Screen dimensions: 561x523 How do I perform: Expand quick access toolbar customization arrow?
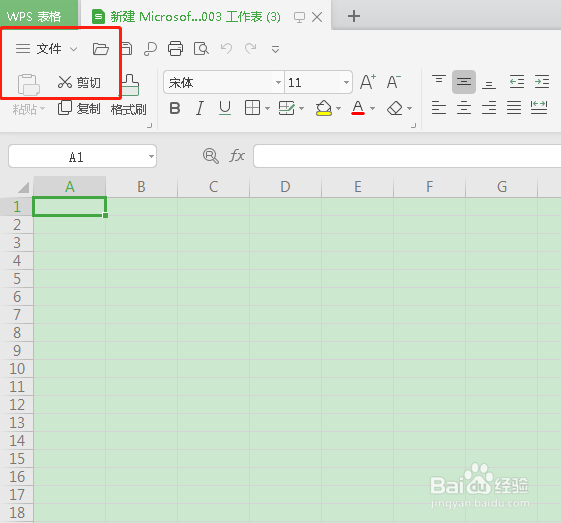pyautogui.click(x=275, y=49)
